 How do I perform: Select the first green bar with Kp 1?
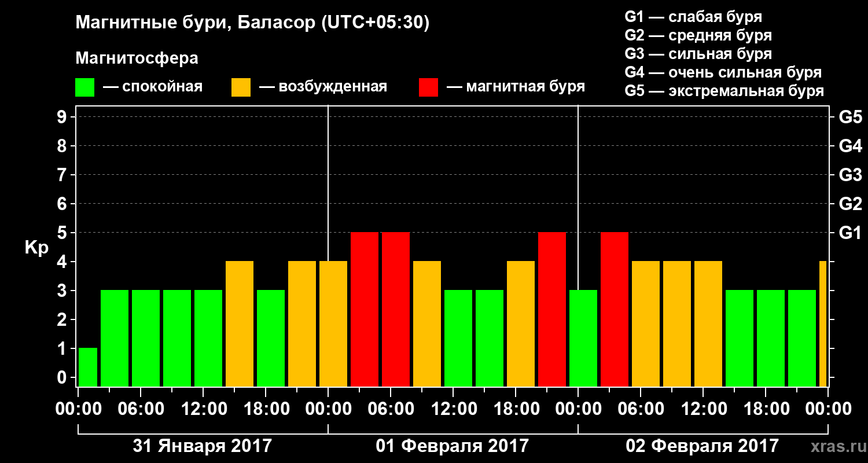[88, 368]
